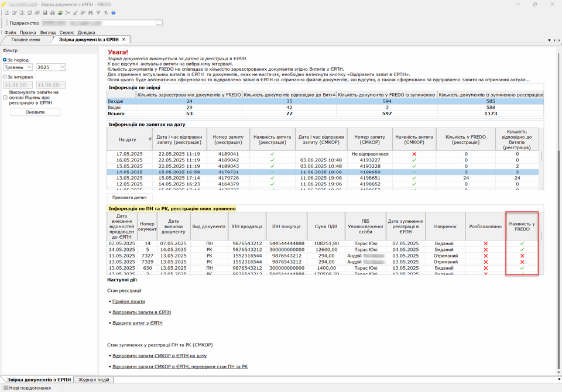Screen dimensions: 562x392
Task: Toggle Виконувати запити на основі Рішень checkbox
Action: 5,98
